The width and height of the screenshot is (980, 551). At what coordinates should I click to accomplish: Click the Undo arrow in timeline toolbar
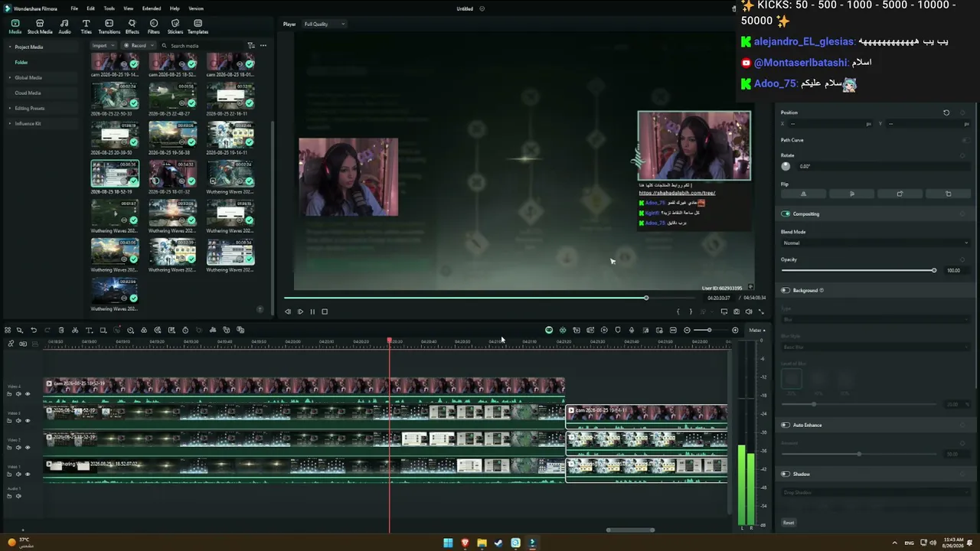click(x=34, y=331)
